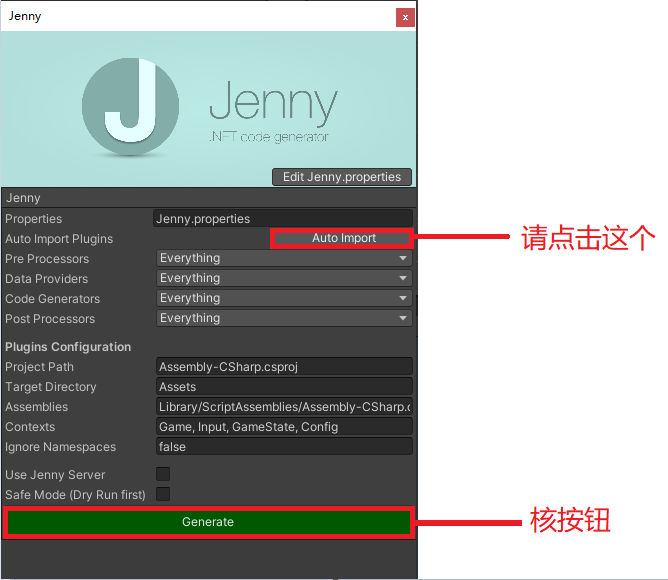Screen dimensions: 668x580
Task: Click the Target Directory label
Action: pyautogui.click(x=51, y=387)
